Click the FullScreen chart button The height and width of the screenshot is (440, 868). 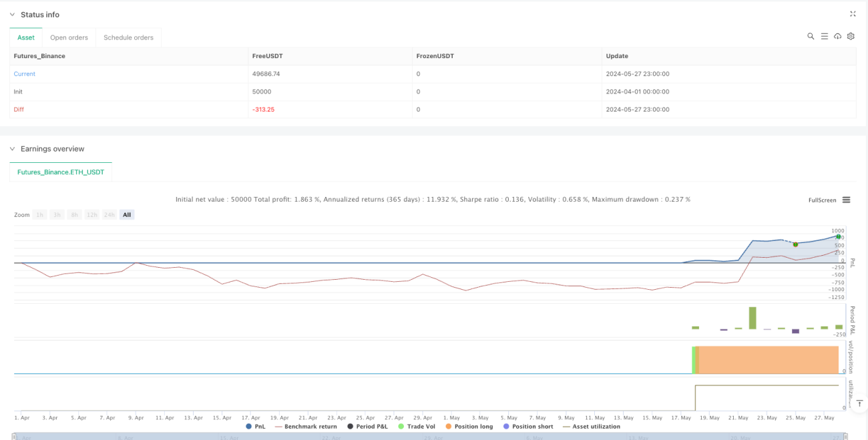(x=822, y=200)
